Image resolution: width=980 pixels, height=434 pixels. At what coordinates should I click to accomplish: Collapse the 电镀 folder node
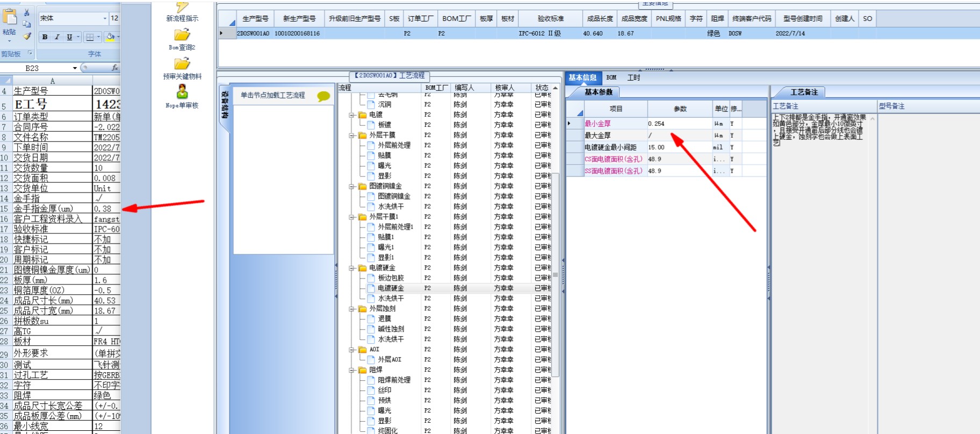pos(351,115)
